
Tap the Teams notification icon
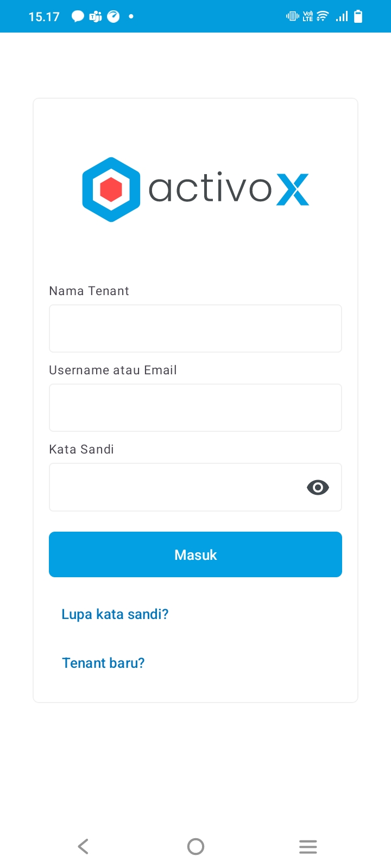pos(96,17)
